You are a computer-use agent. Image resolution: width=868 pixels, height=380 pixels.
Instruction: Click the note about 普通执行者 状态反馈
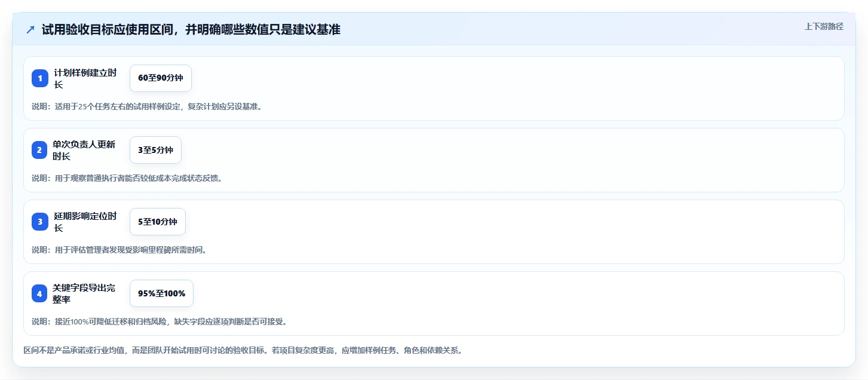click(x=127, y=178)
